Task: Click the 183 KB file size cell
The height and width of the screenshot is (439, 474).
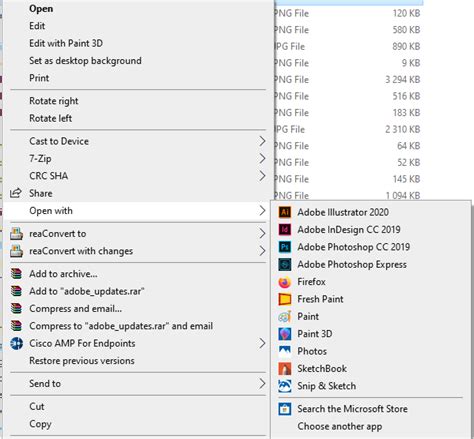Action: 406,113
